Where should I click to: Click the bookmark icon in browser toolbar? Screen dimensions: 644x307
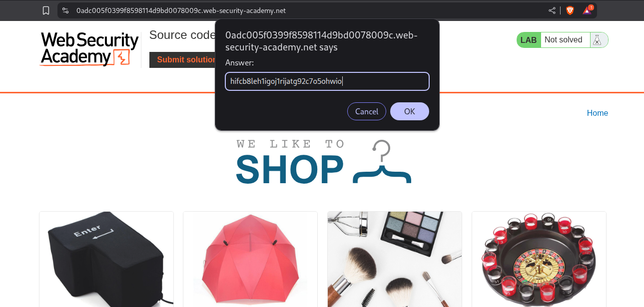pos(46,10)
